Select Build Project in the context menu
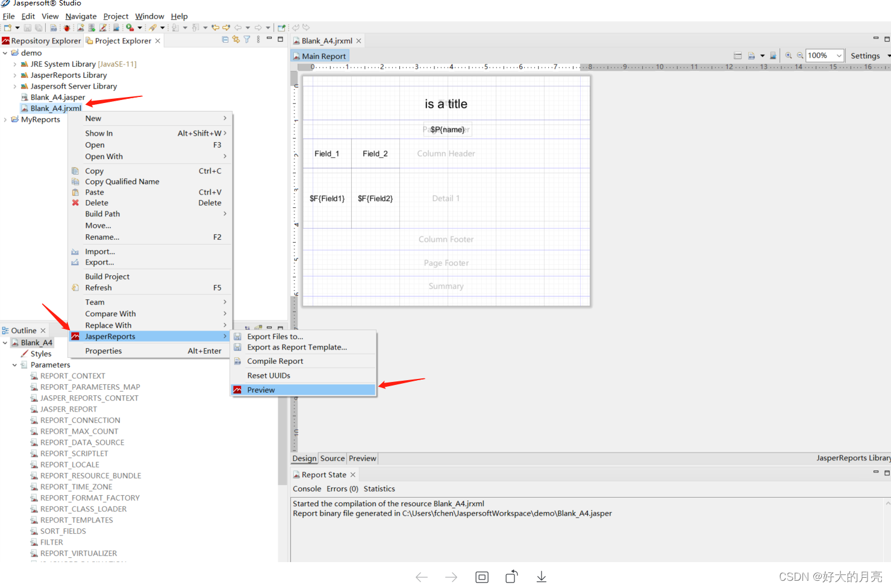Image resolution: width=891 pixels, height=588 pixels. point(149,277)
